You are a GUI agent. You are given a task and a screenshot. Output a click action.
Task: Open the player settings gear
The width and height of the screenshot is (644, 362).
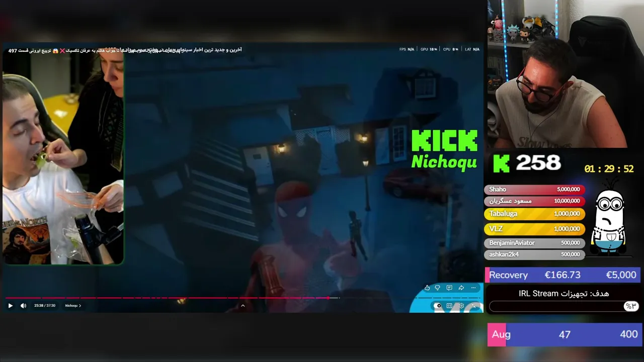click(x=462, y=306)
